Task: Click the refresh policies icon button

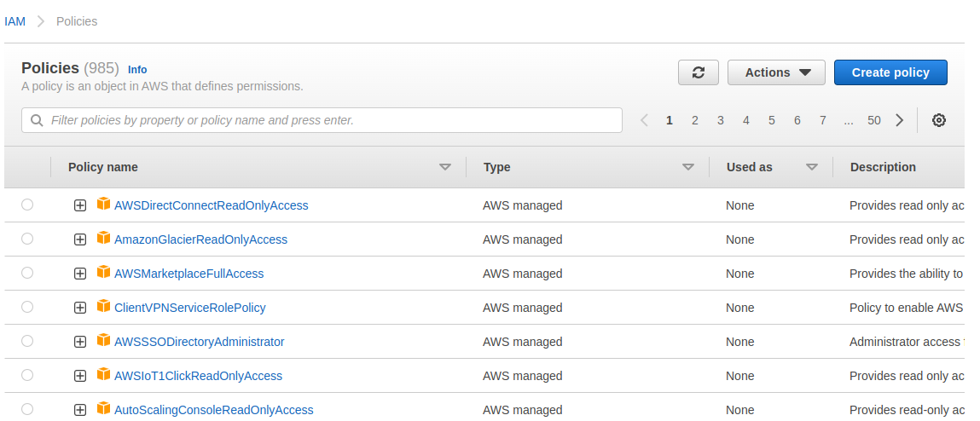Action: [698, 72]
